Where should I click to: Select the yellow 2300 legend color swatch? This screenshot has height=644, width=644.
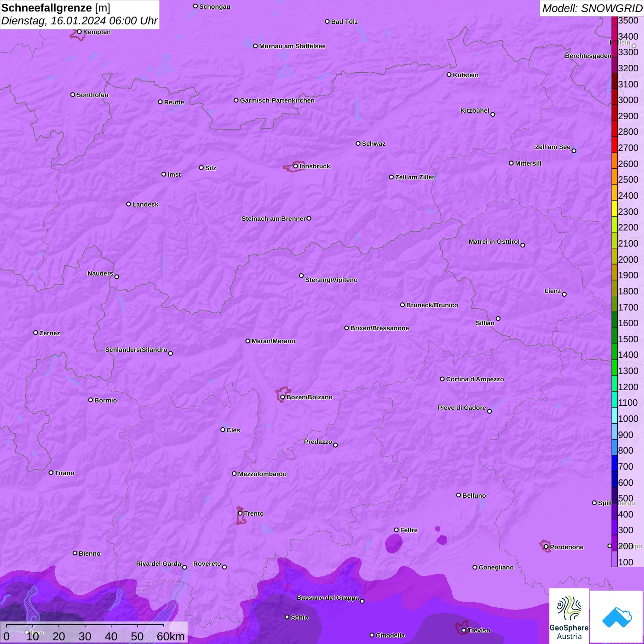(x=615, y=208)
